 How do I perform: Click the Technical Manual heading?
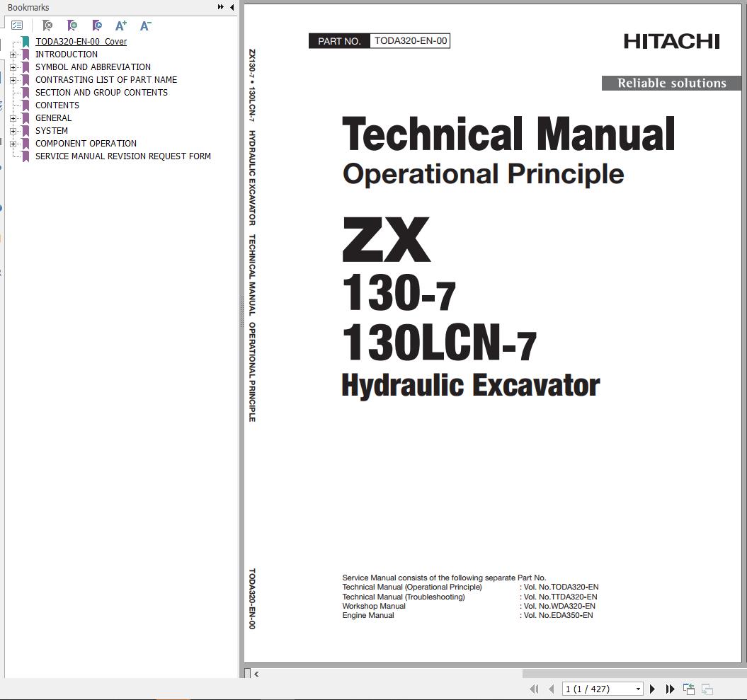[x=508, y=134]
